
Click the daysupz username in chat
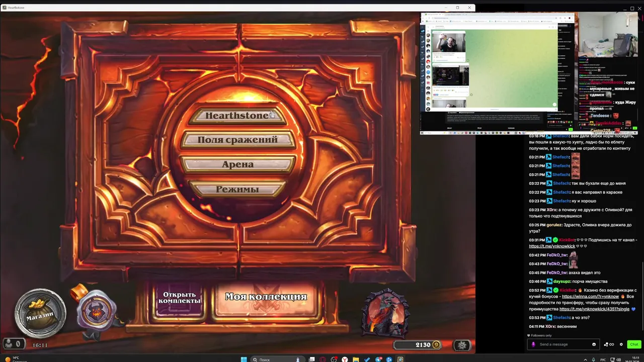(562, 282)
